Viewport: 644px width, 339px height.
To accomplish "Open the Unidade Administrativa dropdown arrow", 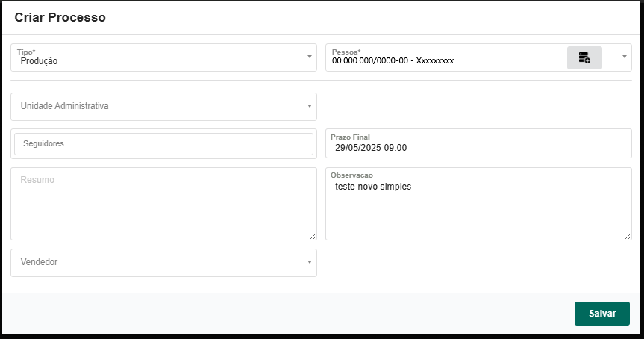I will pyautogui.click(x=310, y=106).
